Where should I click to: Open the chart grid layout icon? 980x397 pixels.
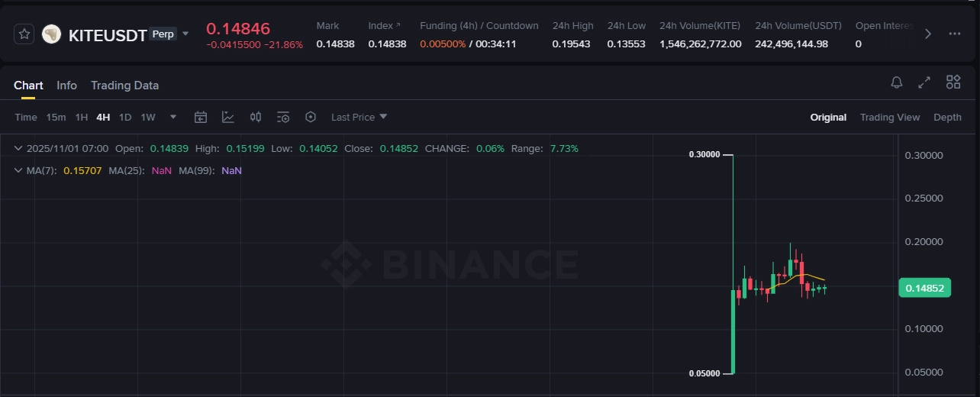pyautogui.click(x=953, y=82)
